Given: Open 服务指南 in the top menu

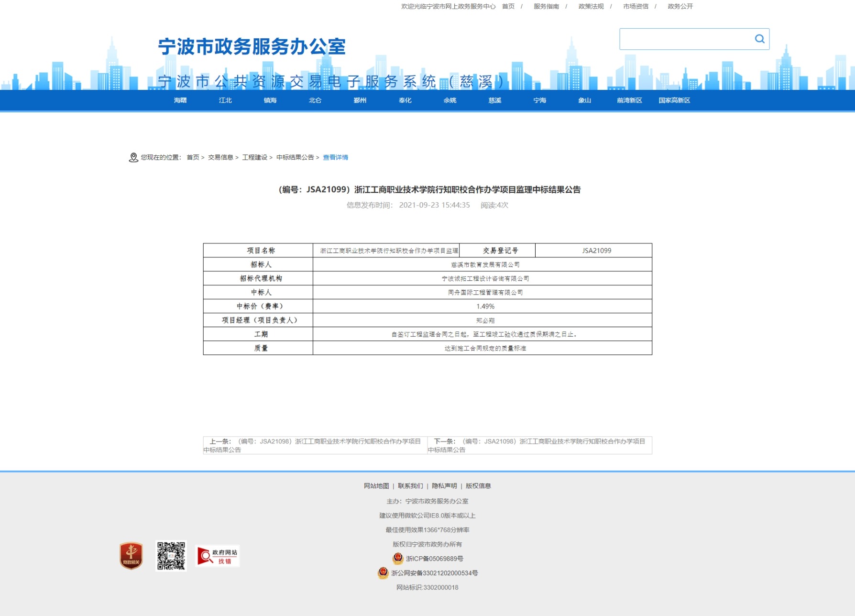Looking at the screenshot, I should (x=546, y=6).
